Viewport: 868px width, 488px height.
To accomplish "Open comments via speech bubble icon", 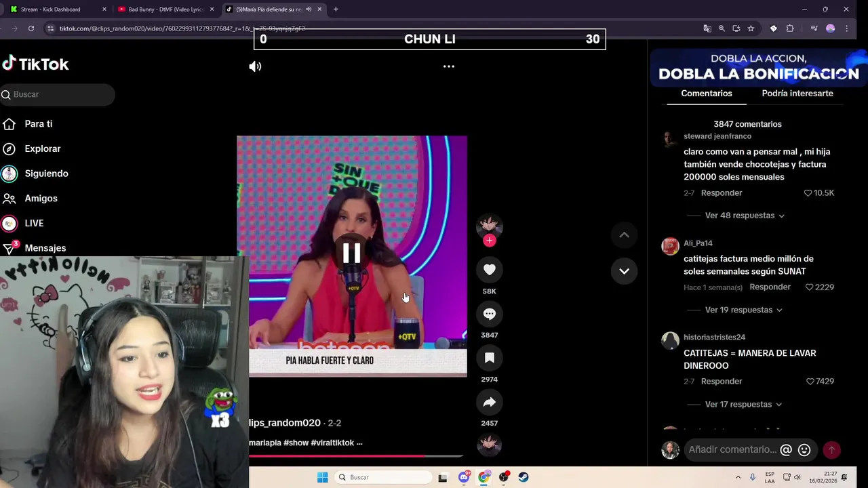I will point(489,314).
